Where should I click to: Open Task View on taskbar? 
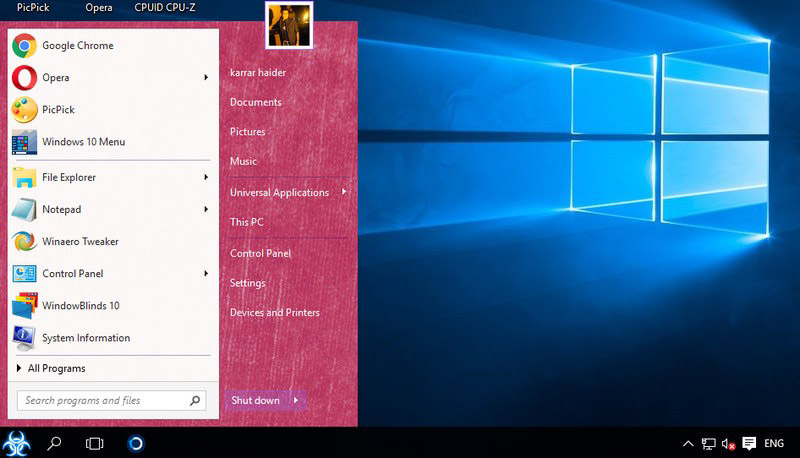pyautogui.click(x=94, y=444)
